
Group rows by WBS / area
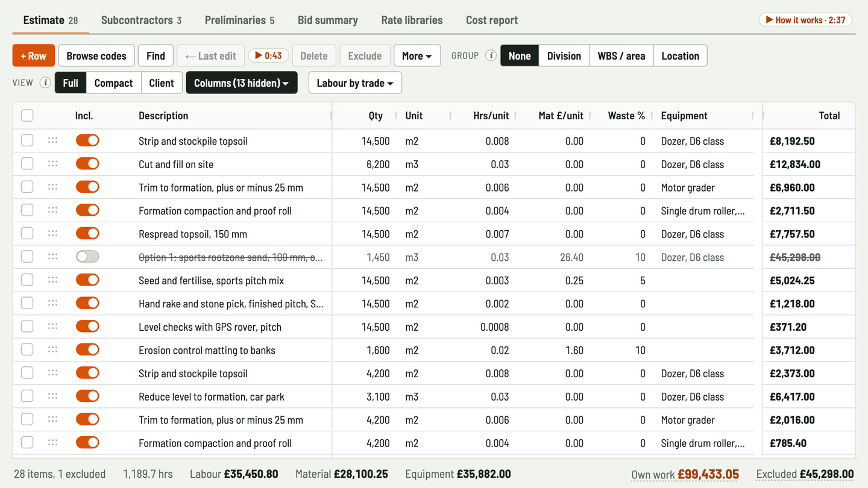coord(621,56)
